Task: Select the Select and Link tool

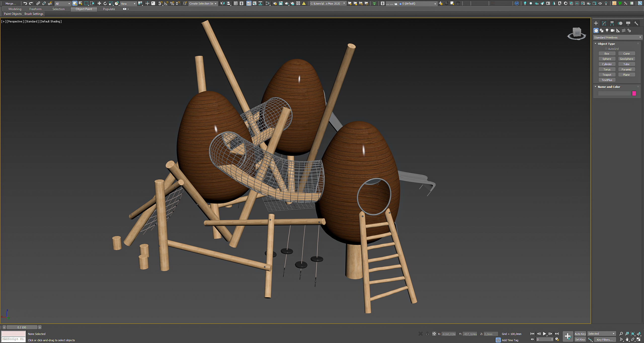Action: [38, 3]
